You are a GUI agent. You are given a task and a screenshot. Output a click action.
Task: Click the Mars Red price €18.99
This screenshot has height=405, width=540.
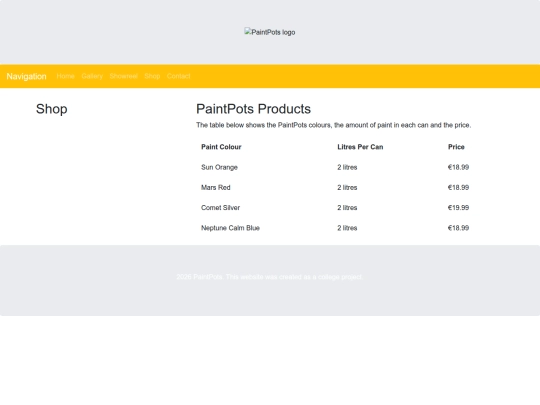tap(458, 188)
